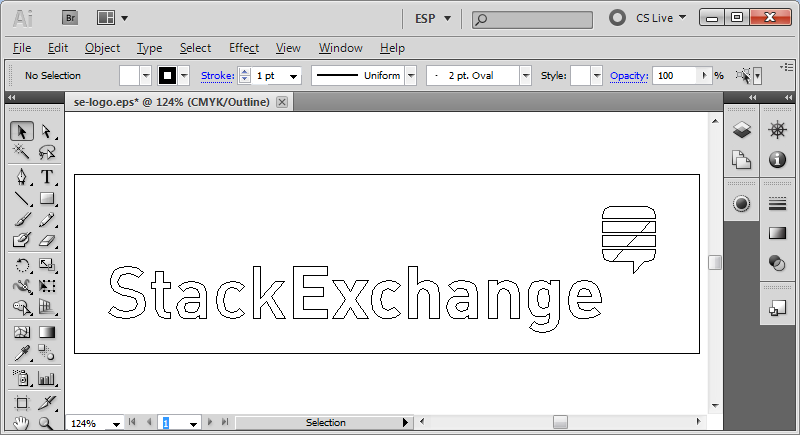Select the Eraser tool
800x435 pixels.
tap(46, 240)
